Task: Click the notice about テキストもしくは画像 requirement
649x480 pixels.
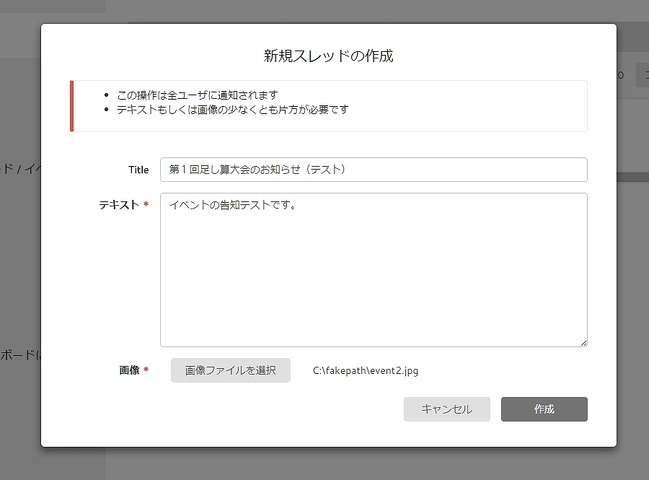Action: click(x=232, y=110)
